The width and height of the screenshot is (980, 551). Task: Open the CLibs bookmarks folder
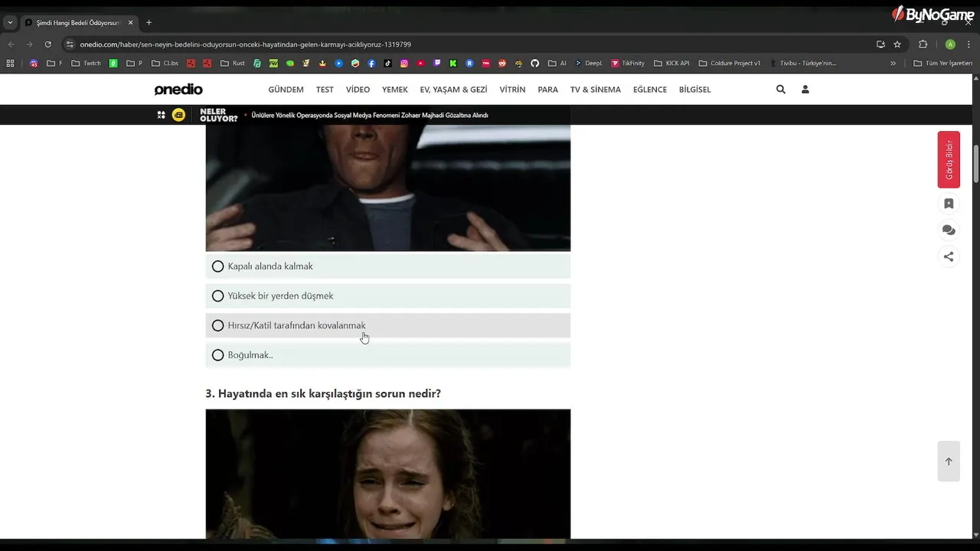tap(165, 64)
